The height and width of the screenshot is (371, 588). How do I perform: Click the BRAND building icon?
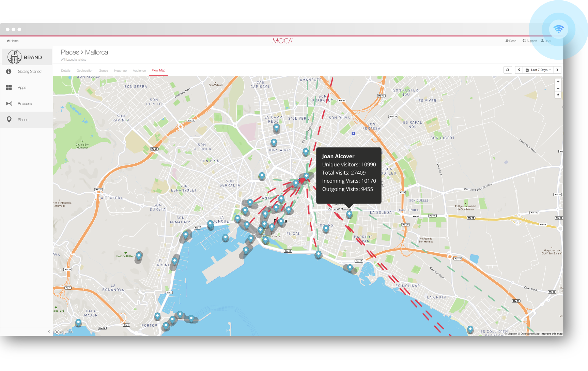pos(14,57)
